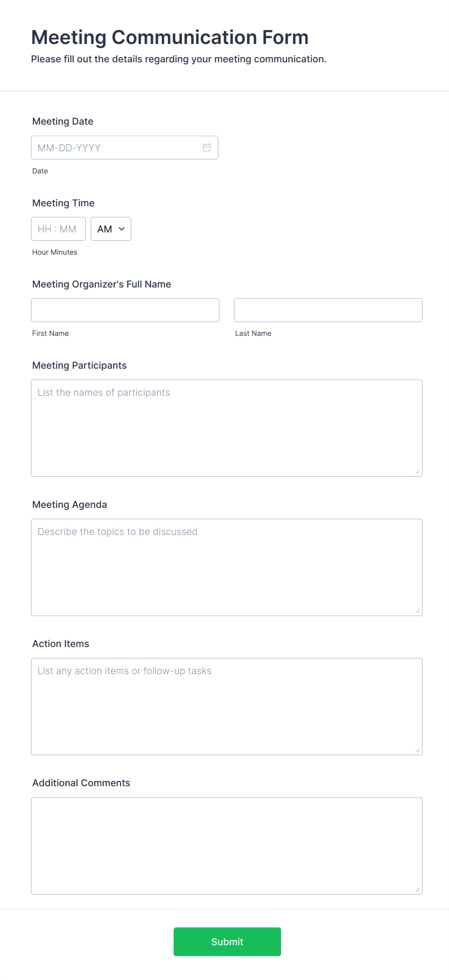Focus the HH:MM time input
449x980 pixels.
click(58, 229)
